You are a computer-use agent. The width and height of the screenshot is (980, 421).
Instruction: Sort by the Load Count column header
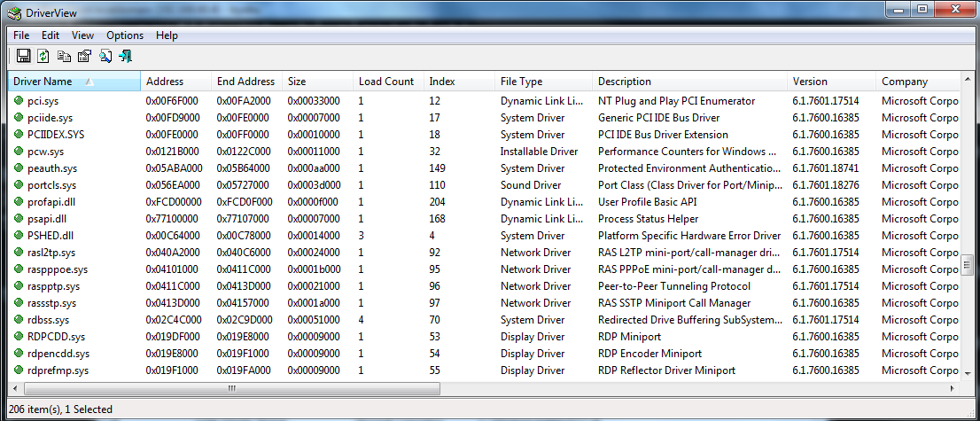(x=389, y=82)
